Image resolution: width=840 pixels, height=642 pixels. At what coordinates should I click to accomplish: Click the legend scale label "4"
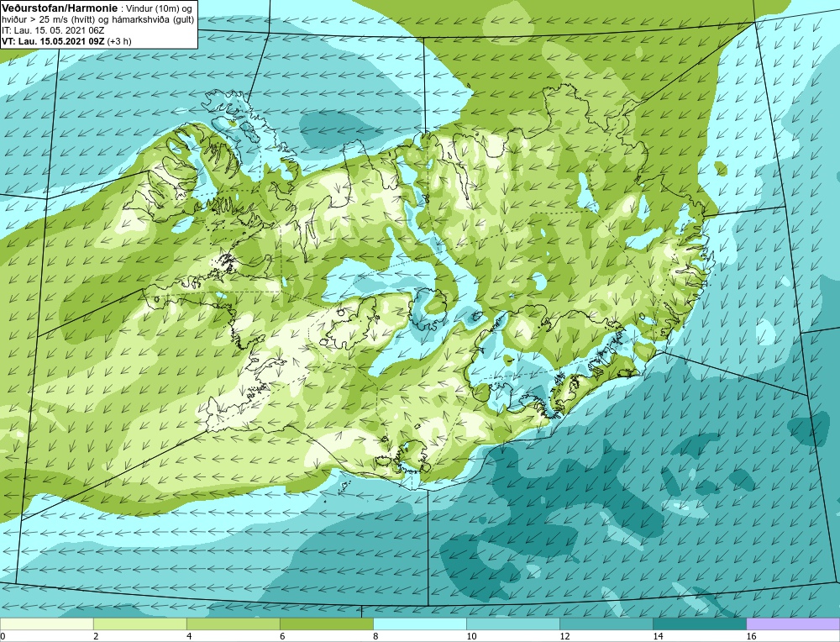(189, 636)
